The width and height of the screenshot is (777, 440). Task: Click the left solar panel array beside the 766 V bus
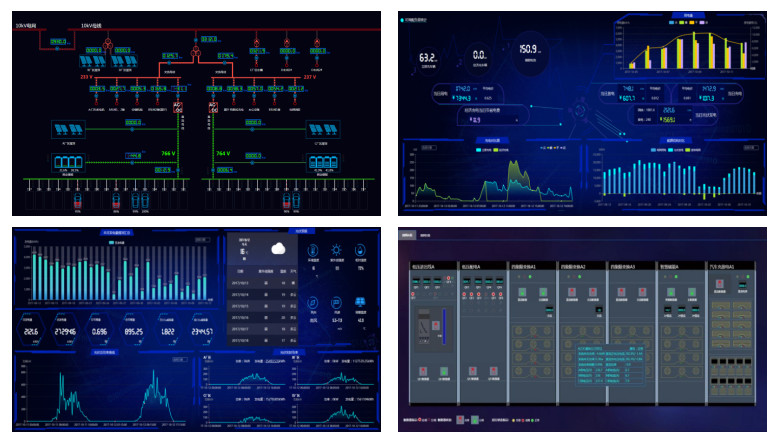pos(68,129)
